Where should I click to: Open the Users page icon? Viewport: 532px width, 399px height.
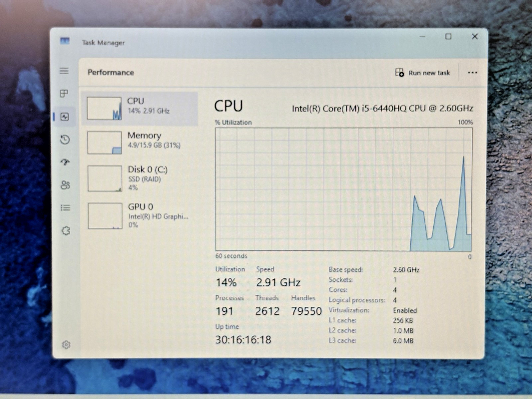(66, 185)
